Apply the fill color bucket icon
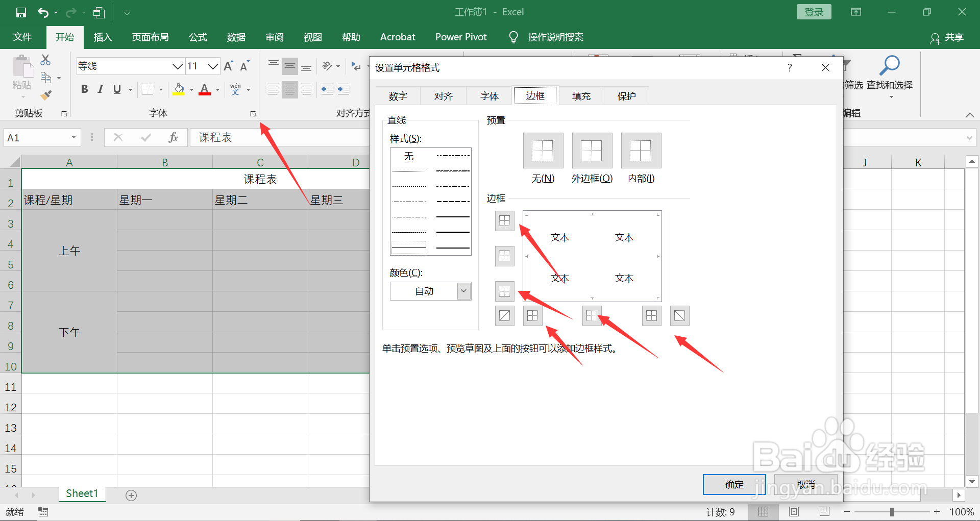The width and height of the screenshot is (980, 521). click(179, 89)
